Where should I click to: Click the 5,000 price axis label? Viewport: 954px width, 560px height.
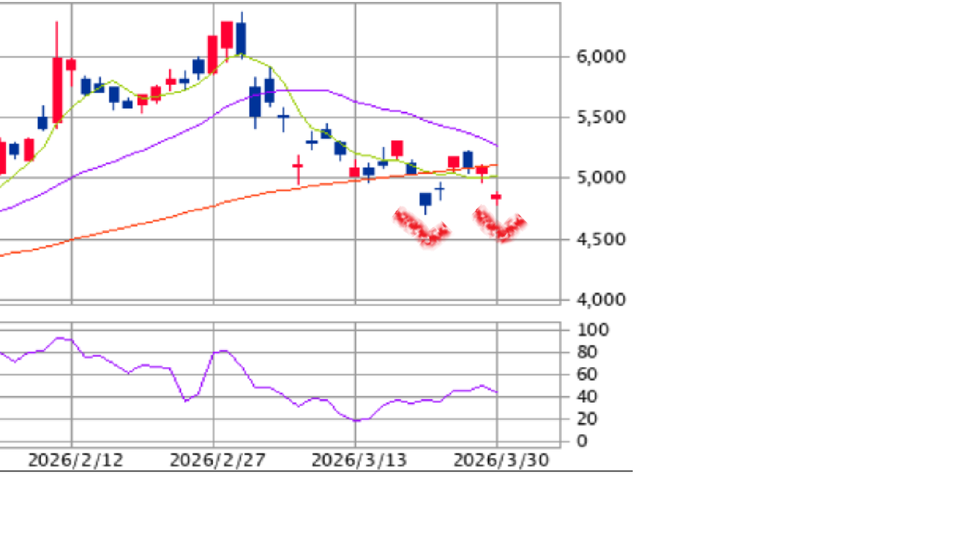point(600,178)
